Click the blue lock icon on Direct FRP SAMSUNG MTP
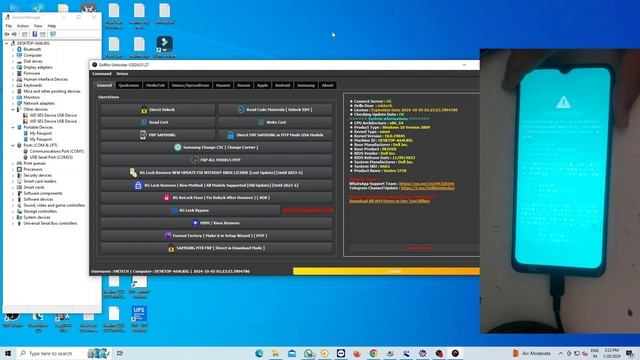 pos(231,135)
